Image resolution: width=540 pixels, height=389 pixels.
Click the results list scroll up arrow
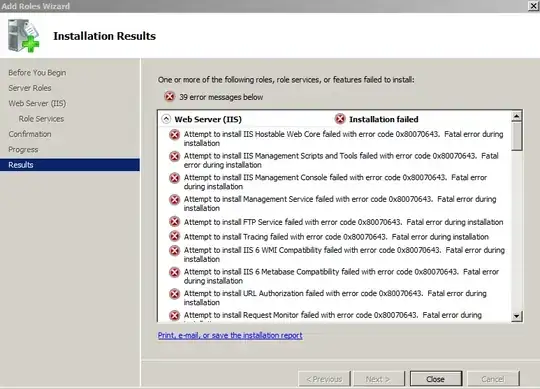pos(516,117)
